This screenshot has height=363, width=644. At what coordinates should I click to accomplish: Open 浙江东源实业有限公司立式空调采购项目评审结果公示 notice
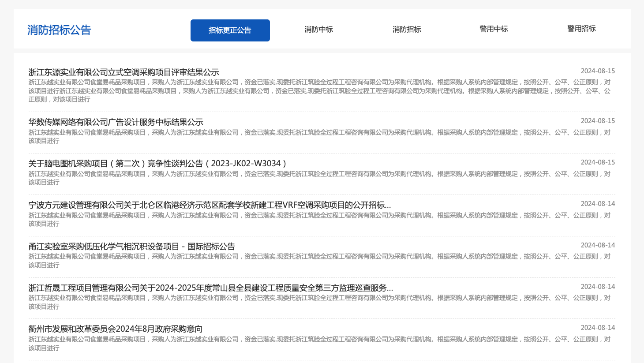click(x=124, y=72)
